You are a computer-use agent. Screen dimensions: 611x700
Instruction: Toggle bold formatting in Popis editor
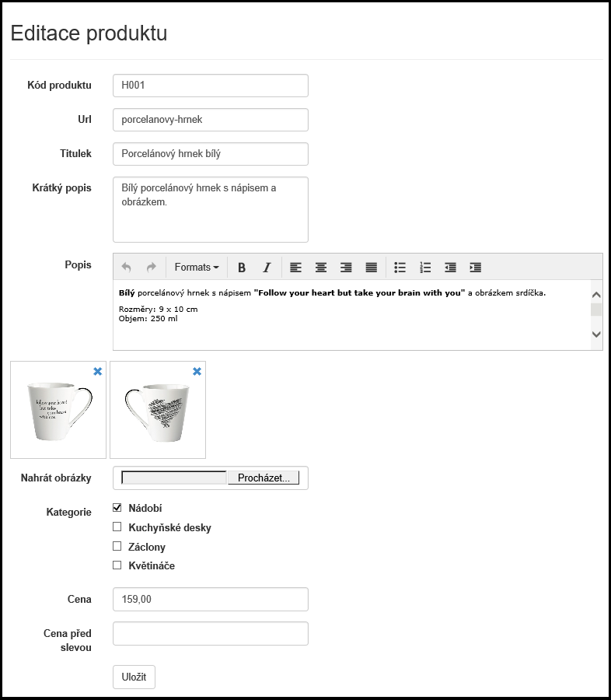click(242, 267)
